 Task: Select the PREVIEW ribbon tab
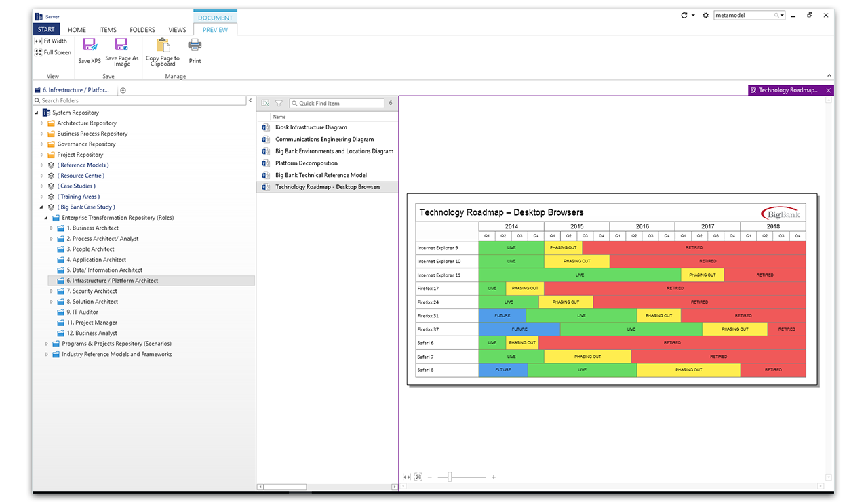pyautogui.click(x=216, y=30)
